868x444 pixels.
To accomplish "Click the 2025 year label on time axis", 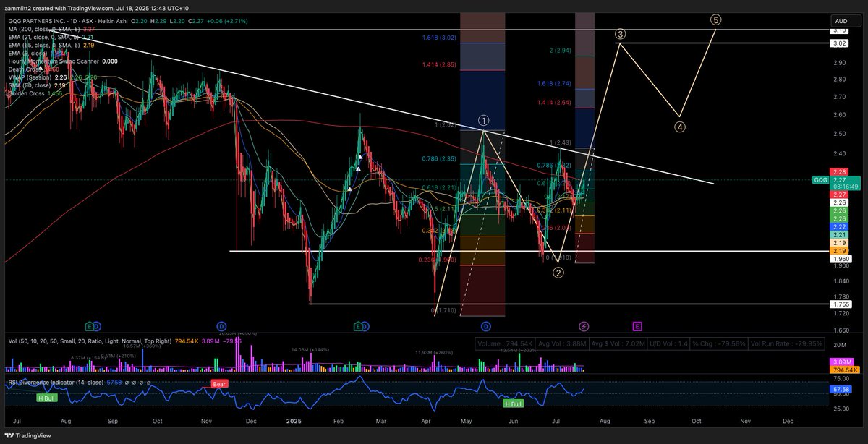I will (293, 419).
